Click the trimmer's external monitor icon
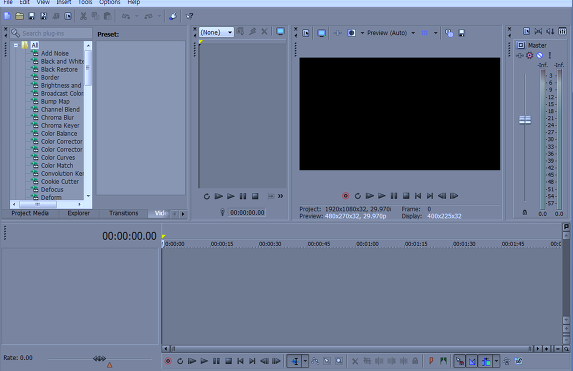573x371 pixels. coord(280,32)
